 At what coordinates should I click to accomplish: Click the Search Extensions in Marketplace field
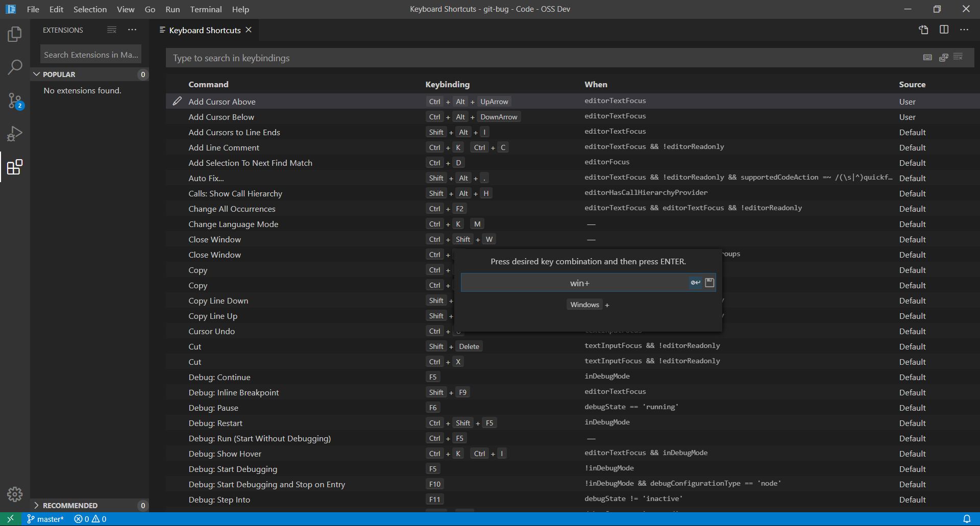pos(91,55)
